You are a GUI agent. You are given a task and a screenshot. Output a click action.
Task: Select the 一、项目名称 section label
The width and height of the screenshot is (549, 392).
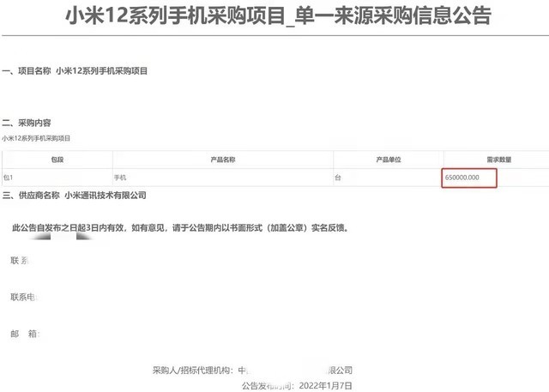(27, 71)
